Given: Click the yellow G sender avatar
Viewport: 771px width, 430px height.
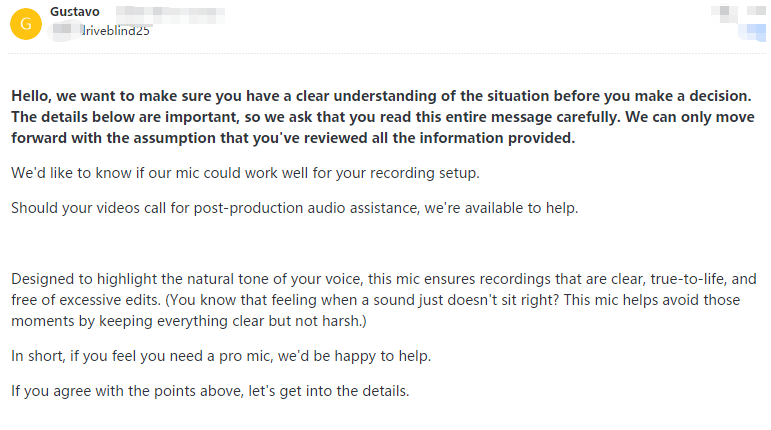Looking at the screenshot, I should pyautogui.click(x=26, y=24).
